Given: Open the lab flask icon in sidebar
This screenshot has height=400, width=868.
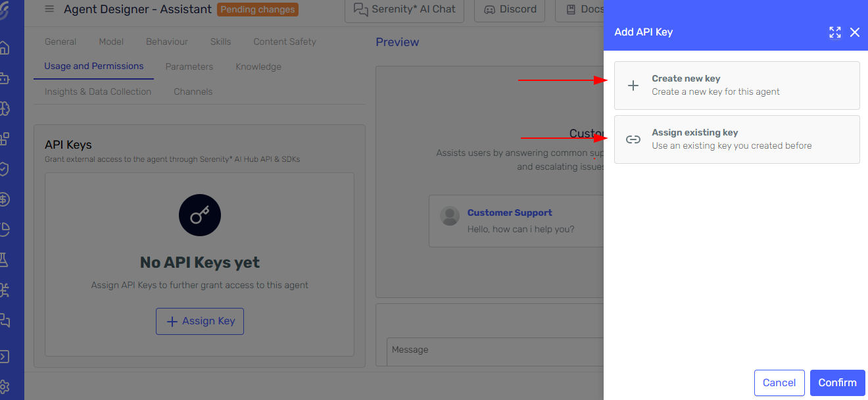Looking at the screenshot, I should coord(5,260).
